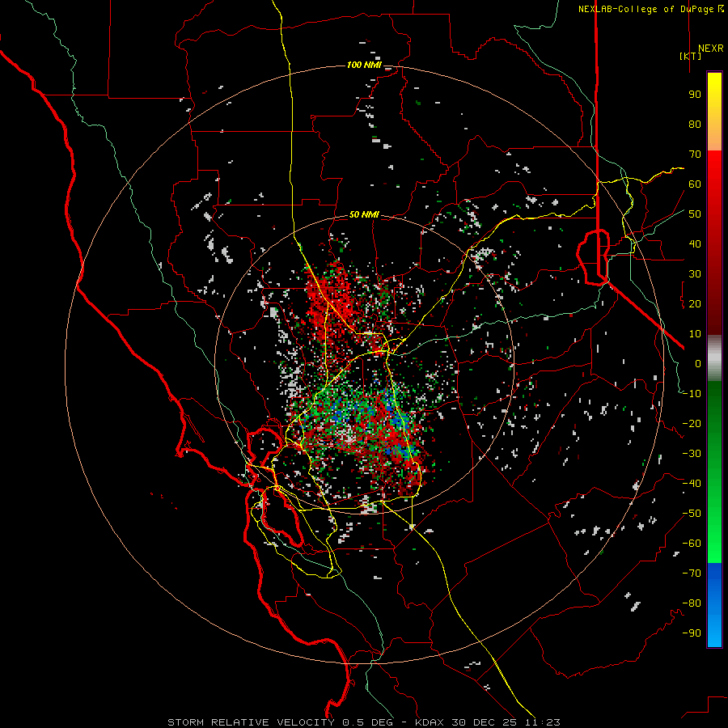728x728 pixels.
Task: Click the NEXLAB-College of DuPage label
Action: tap(650, 9)
